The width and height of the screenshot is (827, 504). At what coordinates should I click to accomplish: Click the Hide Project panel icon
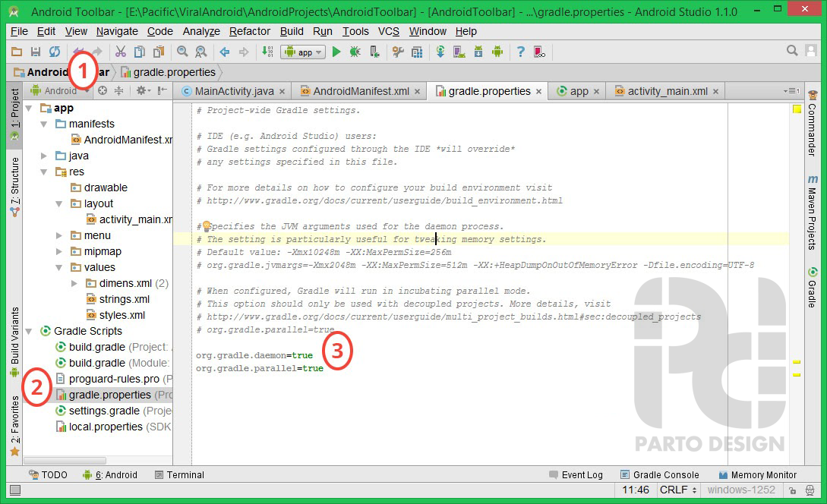(163, 90)
